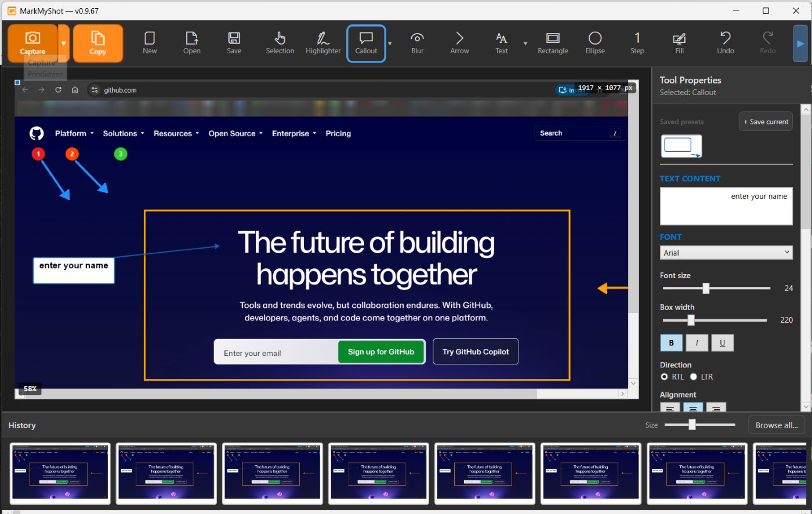Choose the Highlighter tool
812x514 pixels.
click(x=323, y=43)
